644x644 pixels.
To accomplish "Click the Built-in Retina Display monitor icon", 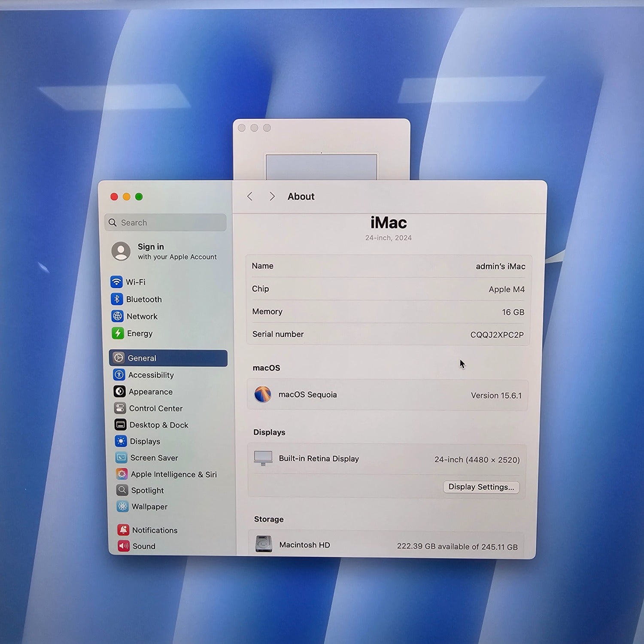I will [x=263, y=458].
